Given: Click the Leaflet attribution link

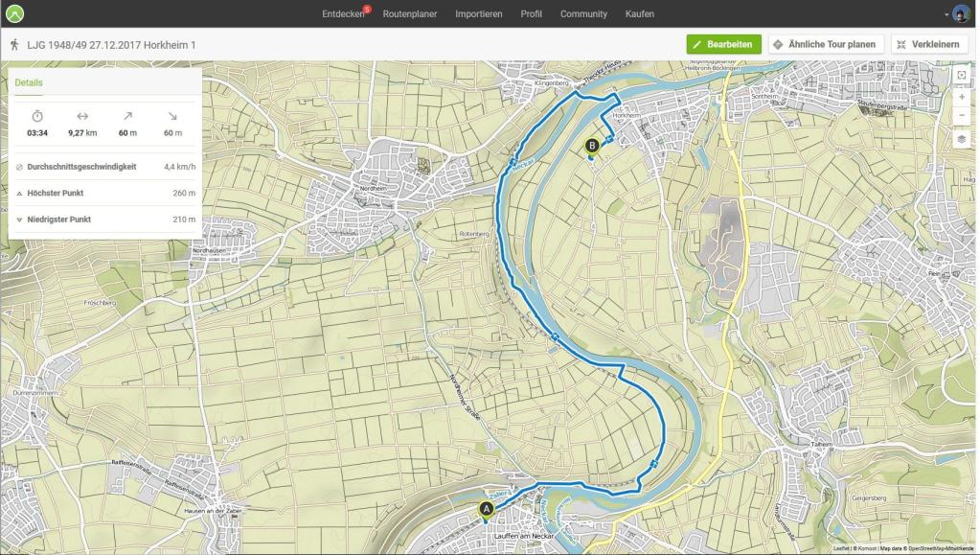Looking at the screenshot, I should pyautogui.click(x=841, y=548).
